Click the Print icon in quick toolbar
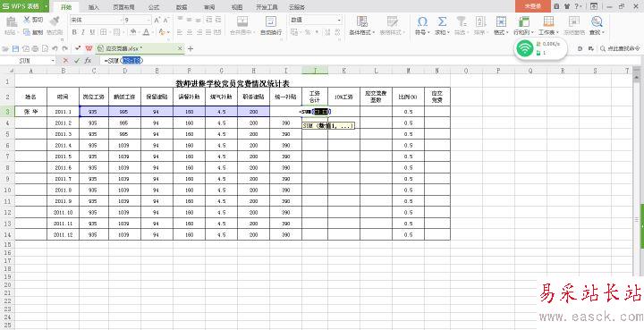 click(35, 48)
